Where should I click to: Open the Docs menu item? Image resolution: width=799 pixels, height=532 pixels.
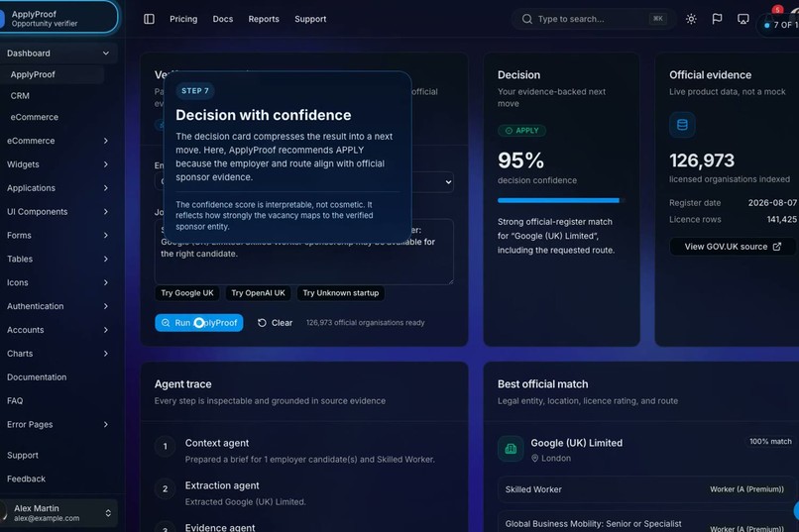tap(223, 19)
